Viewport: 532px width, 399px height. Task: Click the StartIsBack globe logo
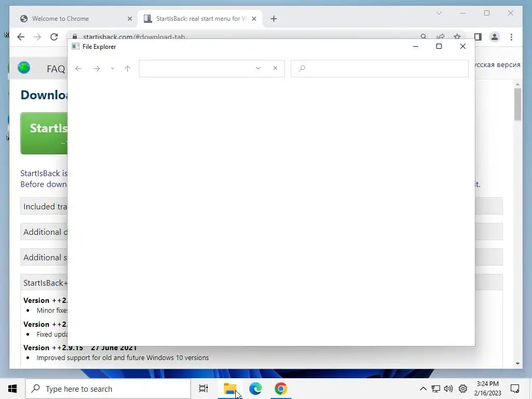click(24, 68)
